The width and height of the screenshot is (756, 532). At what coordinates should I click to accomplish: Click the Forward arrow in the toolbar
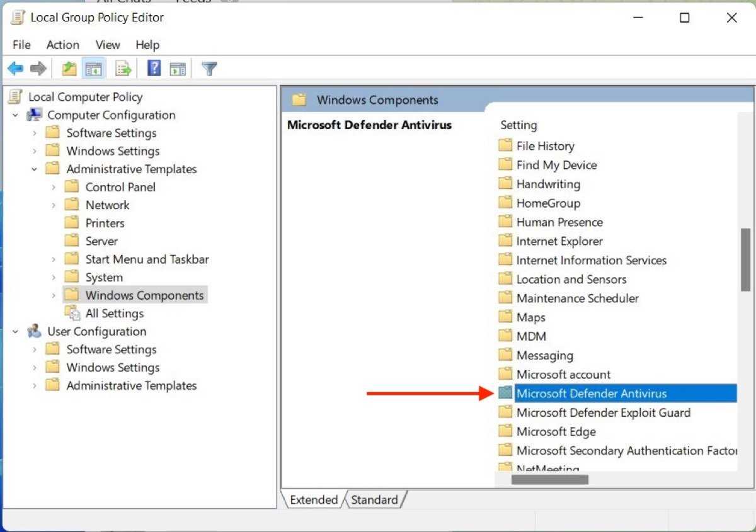38,69
